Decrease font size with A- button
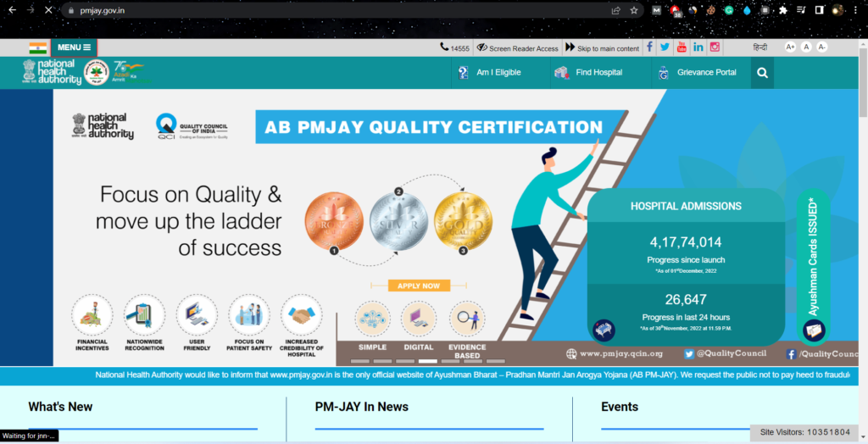The height and width of the screenshot is (444, 868). [x=822, y=47]
